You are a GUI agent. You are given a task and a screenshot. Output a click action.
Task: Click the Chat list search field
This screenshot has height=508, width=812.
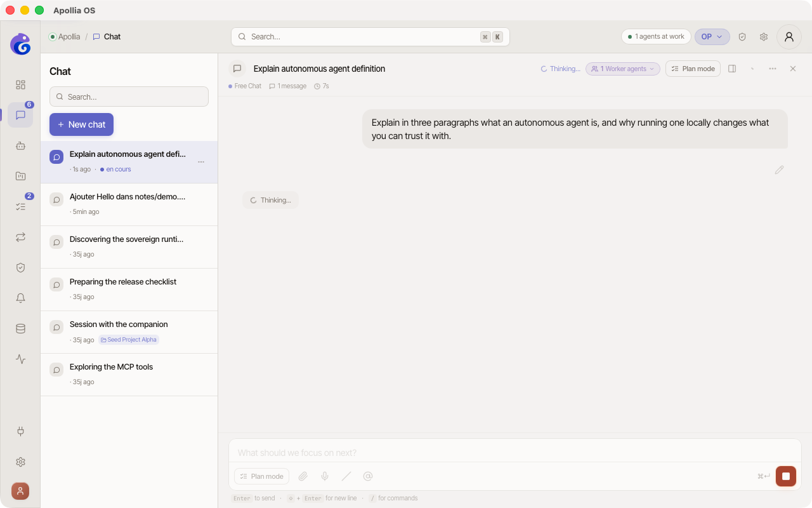pyautogui.click(x=129, y=97)
